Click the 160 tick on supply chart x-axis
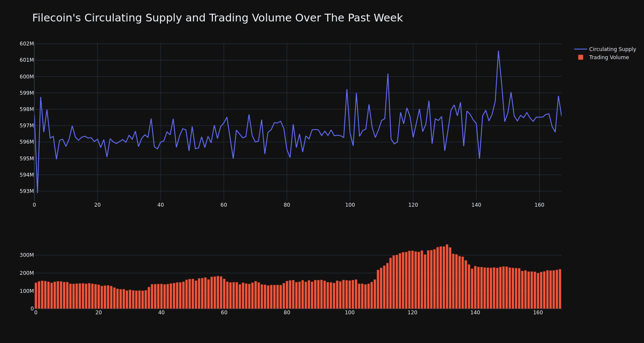 point(539,205)
